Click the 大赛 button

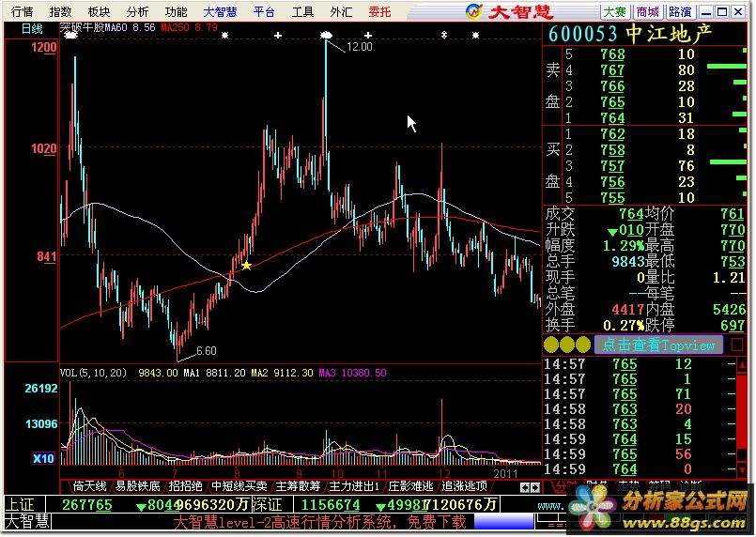615,11
